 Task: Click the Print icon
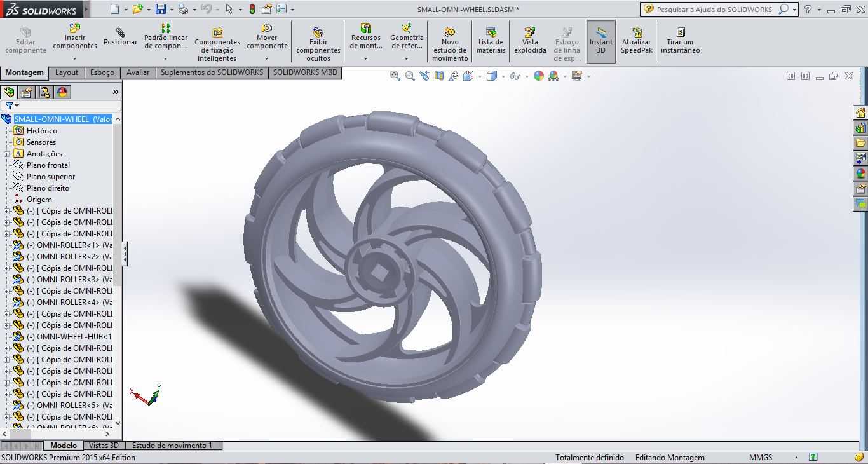point(183,10)
